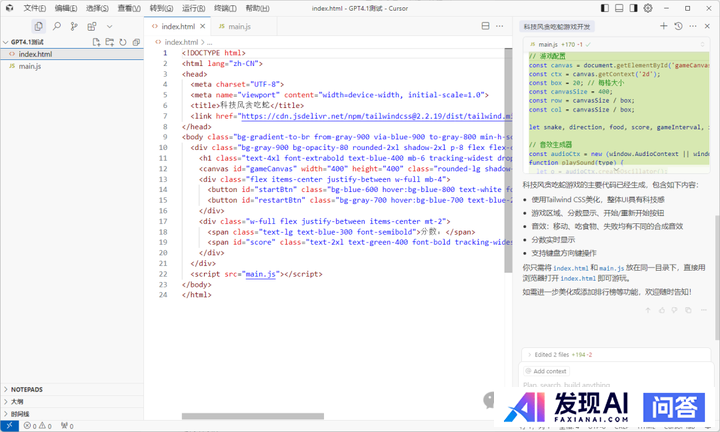720x432 pixels.
Task: Open ports indicator in status bar
Action: click(x=67, y=426)
